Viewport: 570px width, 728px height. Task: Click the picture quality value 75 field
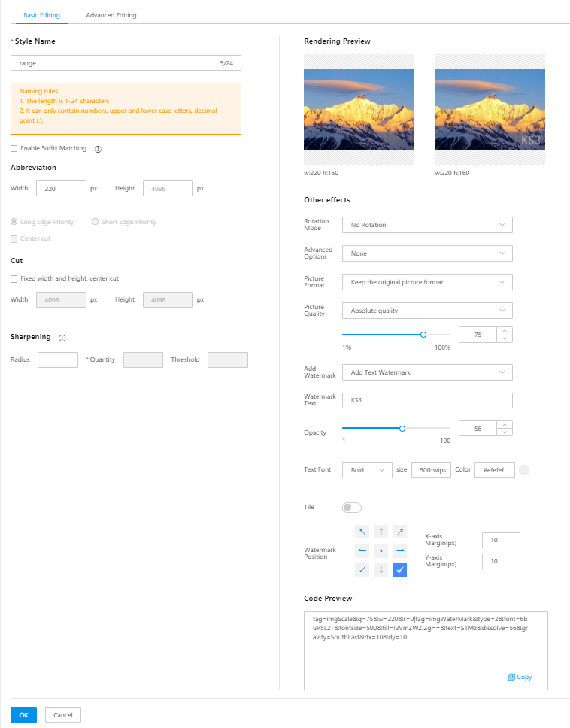[x=478, y=335]
